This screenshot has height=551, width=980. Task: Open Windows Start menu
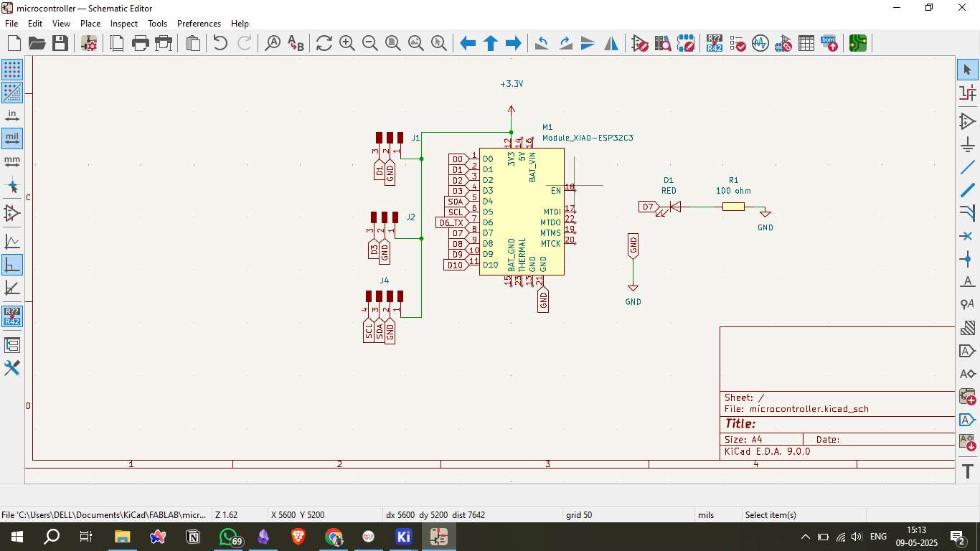(x=17, y=537)
